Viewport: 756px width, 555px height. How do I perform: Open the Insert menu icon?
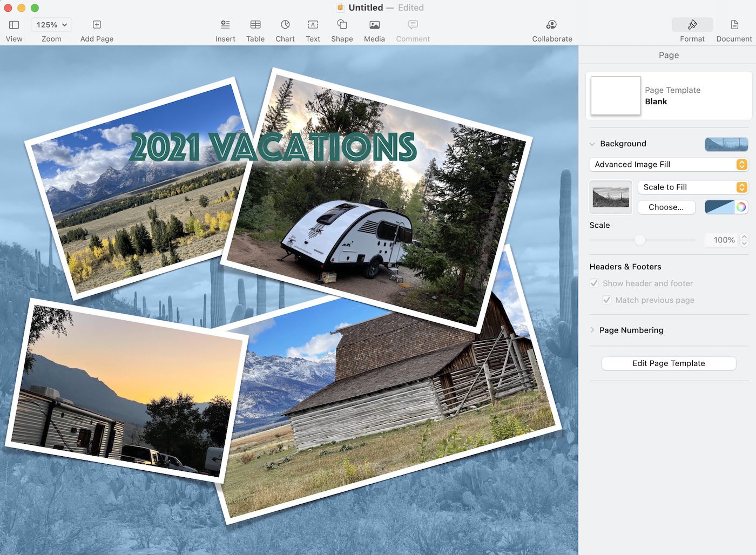[x=225, y=25]
